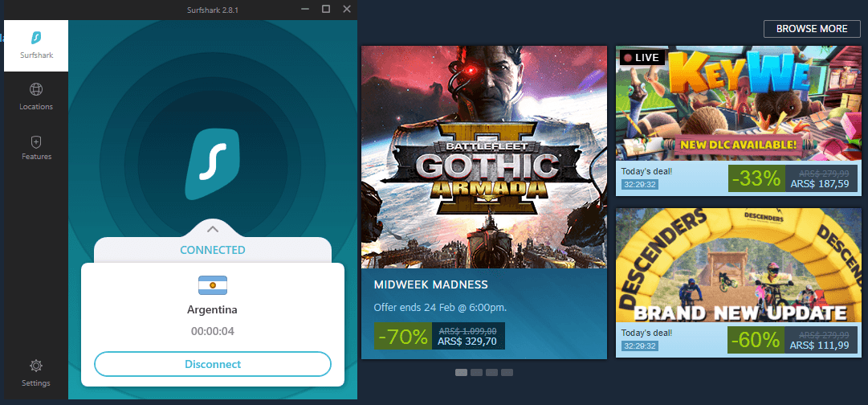This screenshot has height=405, width=868.
Task: Open the Battlefleet Gothic Armada II banner
Action: tap(484, 157)
